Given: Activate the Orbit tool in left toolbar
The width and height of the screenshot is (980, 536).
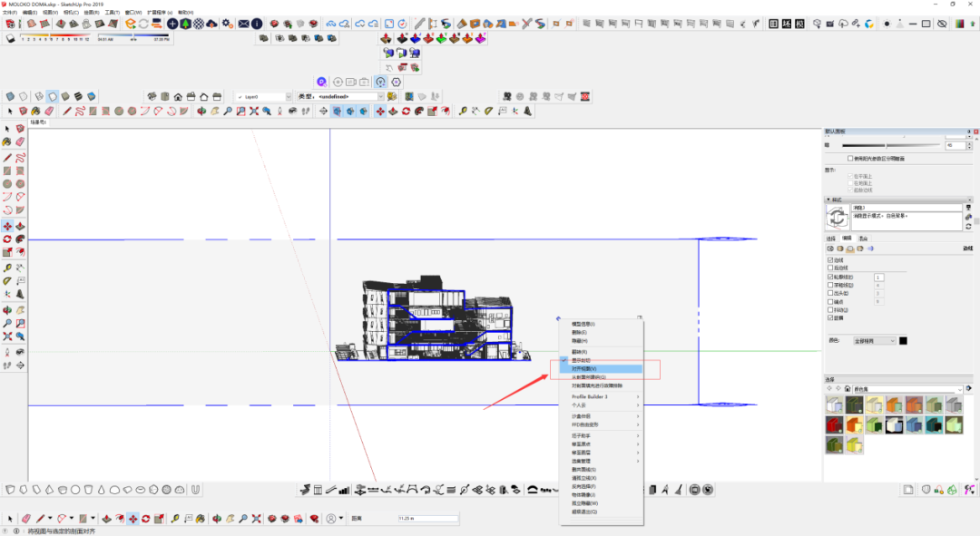Looking at the screenshot, I should pos(7,310).
